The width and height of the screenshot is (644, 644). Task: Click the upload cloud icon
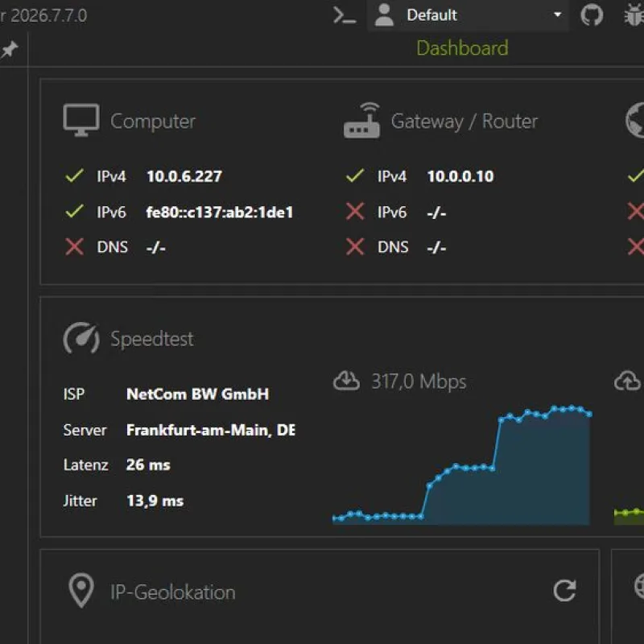tap(628, 380)
